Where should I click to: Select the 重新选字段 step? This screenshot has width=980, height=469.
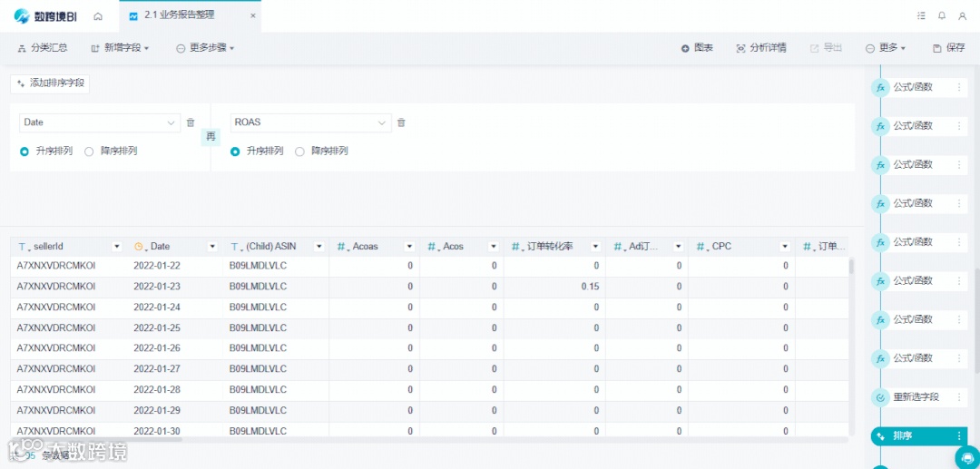tap(918, 397)
